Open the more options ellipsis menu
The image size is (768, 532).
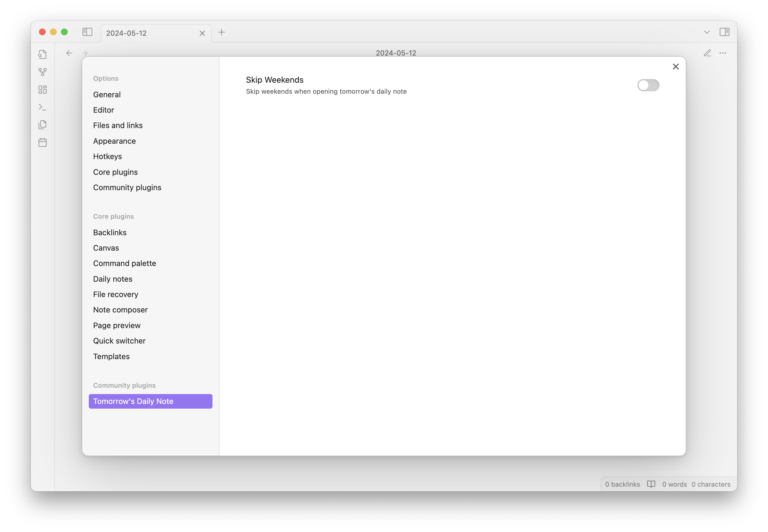[x=722, y=53]
